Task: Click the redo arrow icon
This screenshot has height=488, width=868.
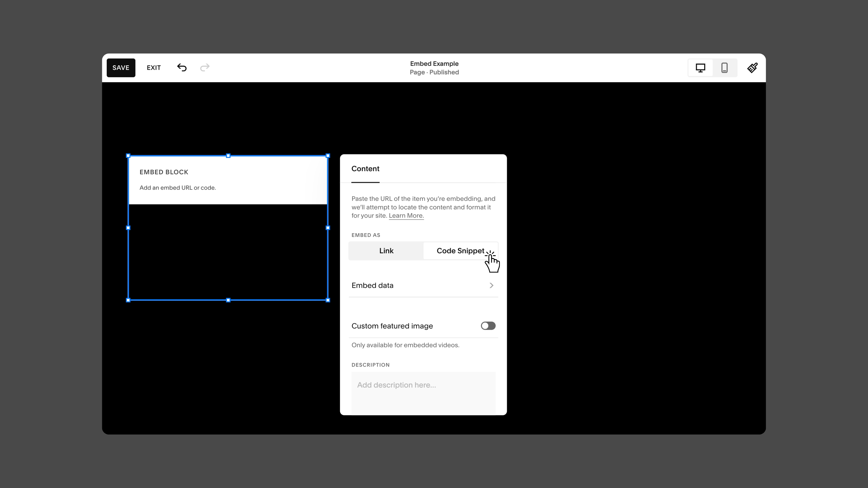Action: [205, 68]
